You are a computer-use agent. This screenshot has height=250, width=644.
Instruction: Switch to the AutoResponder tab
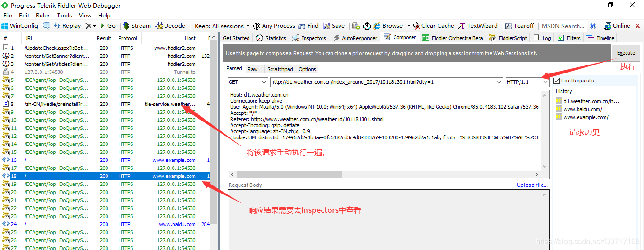click(x=355, y=38)
